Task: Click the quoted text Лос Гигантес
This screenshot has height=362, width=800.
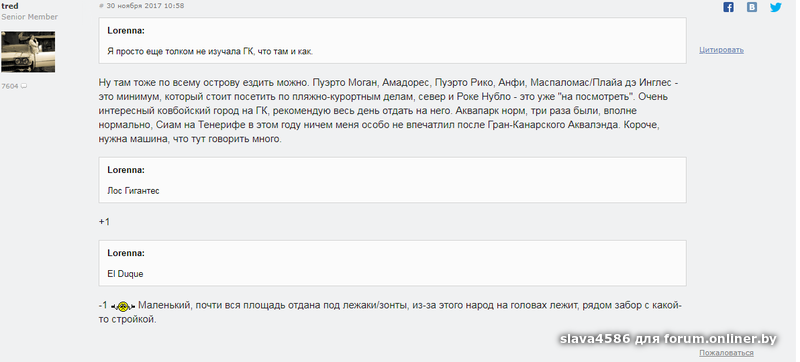Action: [x=133, y=191]
